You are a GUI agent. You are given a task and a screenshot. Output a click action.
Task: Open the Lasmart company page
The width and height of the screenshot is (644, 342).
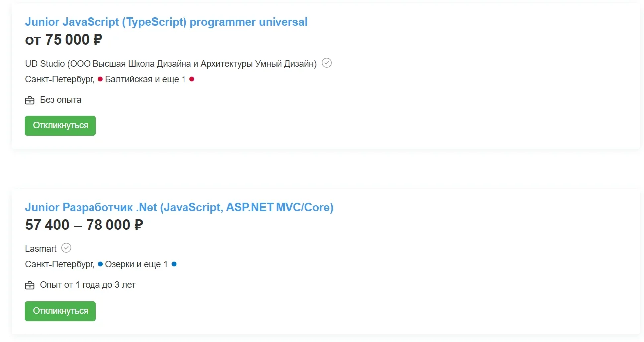[x=41, y=249]
